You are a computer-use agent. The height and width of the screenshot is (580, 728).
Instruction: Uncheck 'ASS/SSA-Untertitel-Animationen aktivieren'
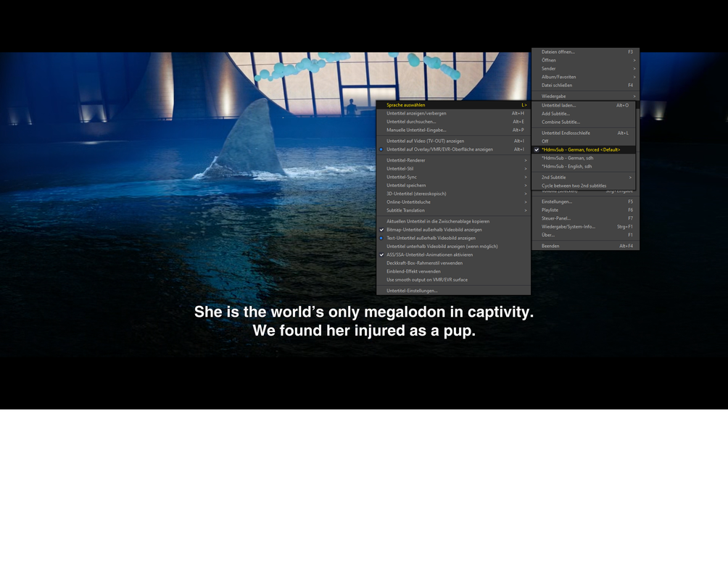coord(453,255)
